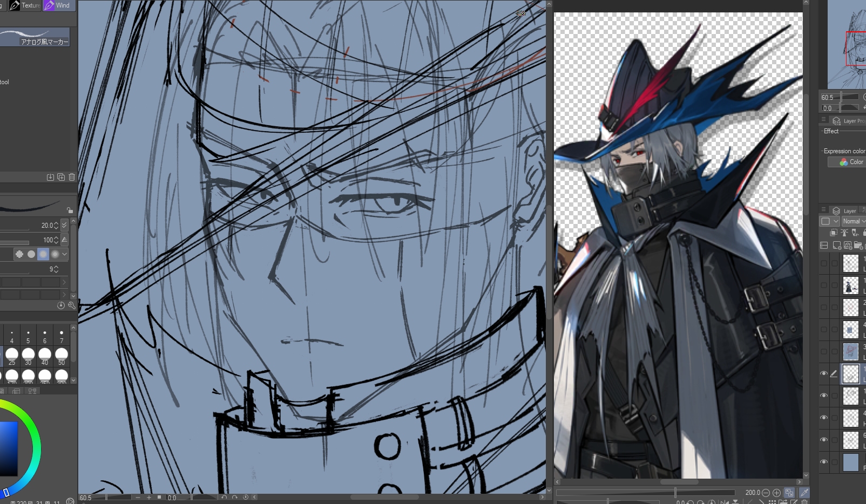The height and width of the screenshot is (504, 866).
Task: Click the duplicate sub tool icon
Action: [61, 177]
